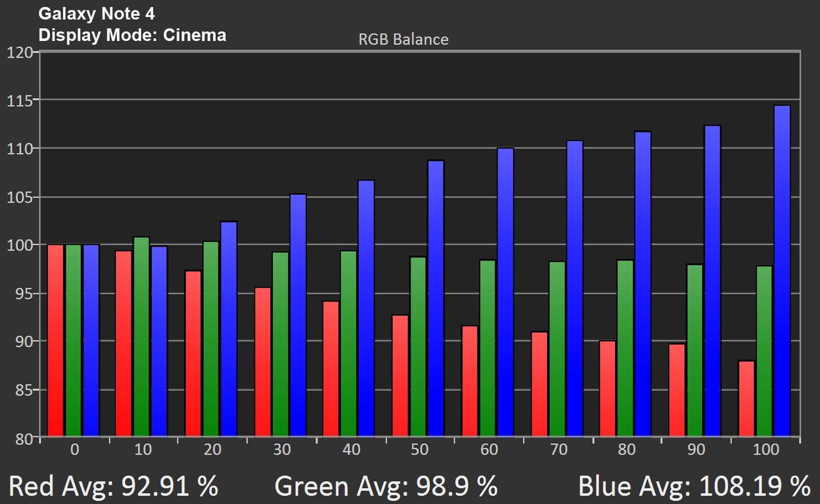
Task: Select the red bar at 10
Action: [124, 344]
